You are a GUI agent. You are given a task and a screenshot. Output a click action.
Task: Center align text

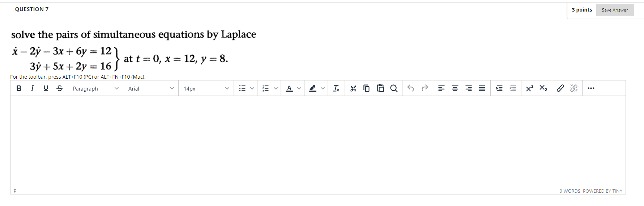(455, 88)
